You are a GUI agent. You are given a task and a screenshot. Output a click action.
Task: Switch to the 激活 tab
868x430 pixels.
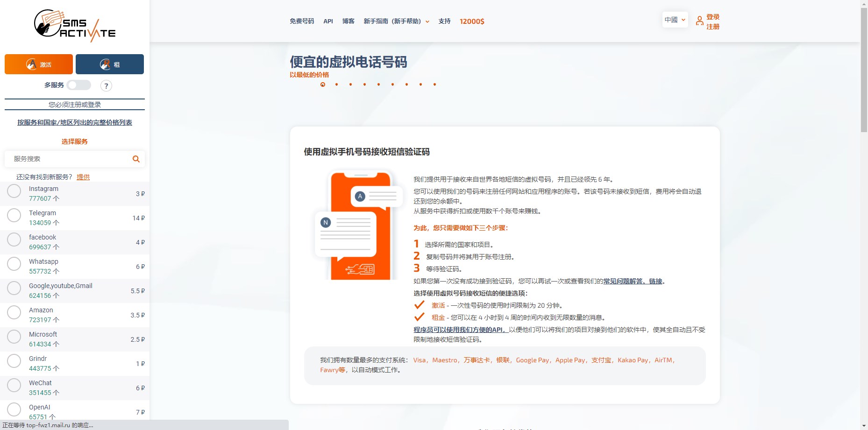[x=39, y=64]
